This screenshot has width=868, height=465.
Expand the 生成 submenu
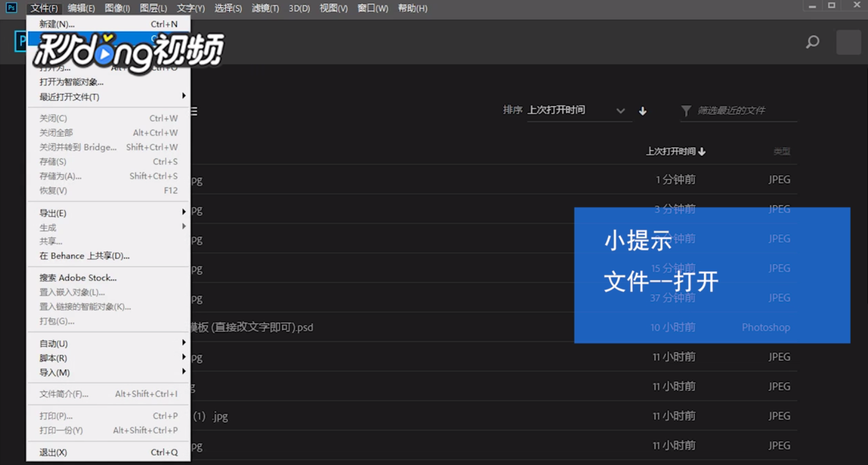pos(108,227)
